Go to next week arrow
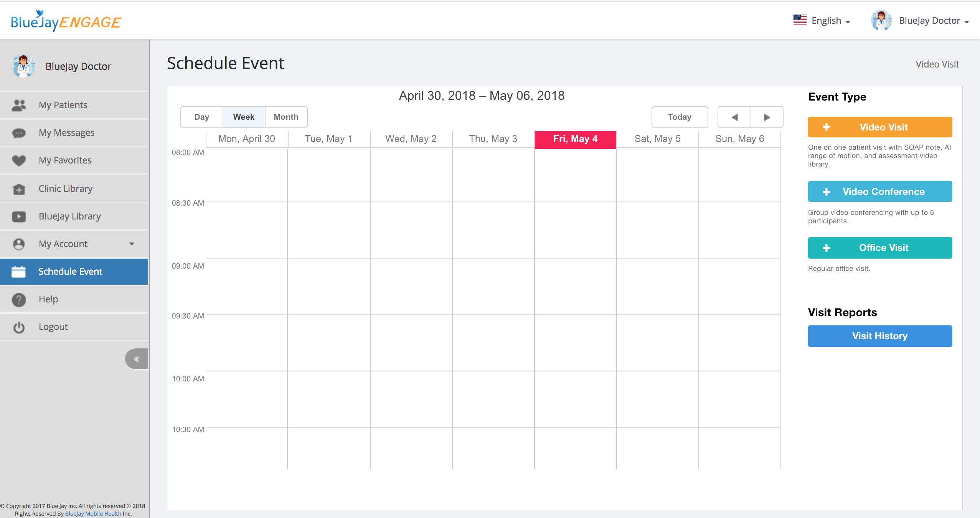 [767, 117]
